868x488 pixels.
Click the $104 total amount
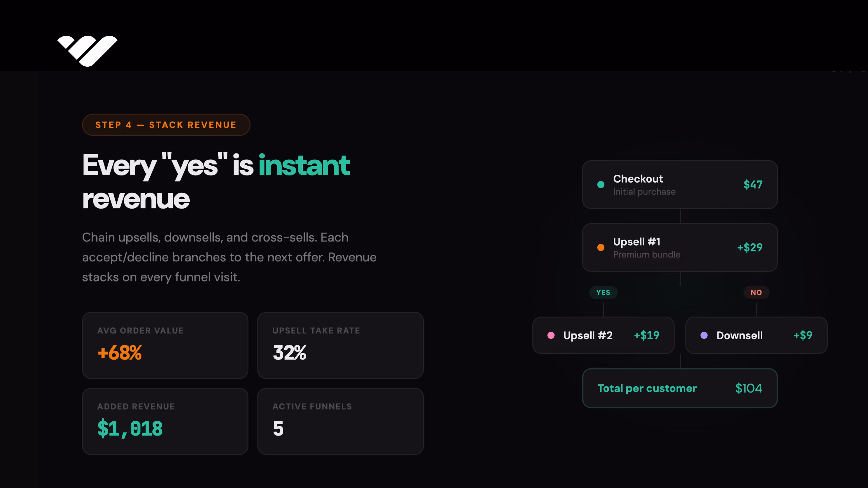[748, 388]
